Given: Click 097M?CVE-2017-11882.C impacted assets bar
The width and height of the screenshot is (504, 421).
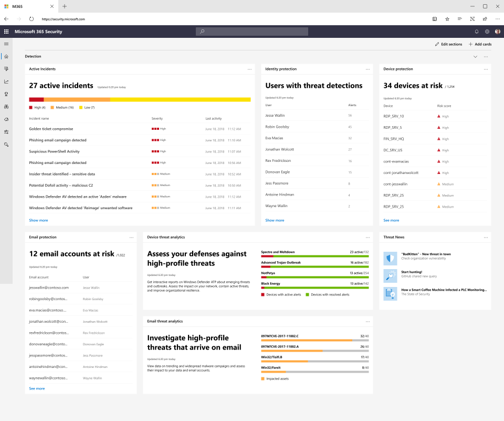Looking at the screenshot, I should (315, 340).
